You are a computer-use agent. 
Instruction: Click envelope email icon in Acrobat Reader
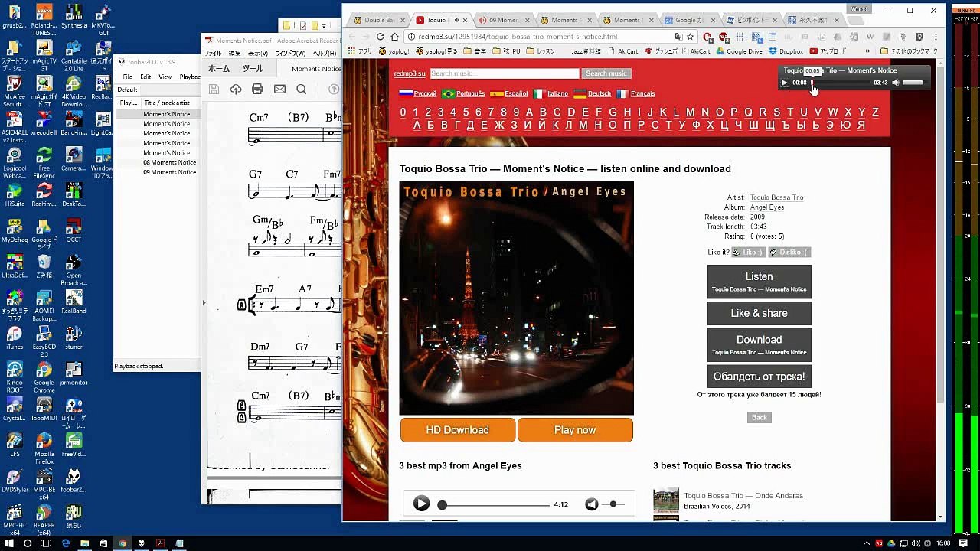(x=279, y=90)
